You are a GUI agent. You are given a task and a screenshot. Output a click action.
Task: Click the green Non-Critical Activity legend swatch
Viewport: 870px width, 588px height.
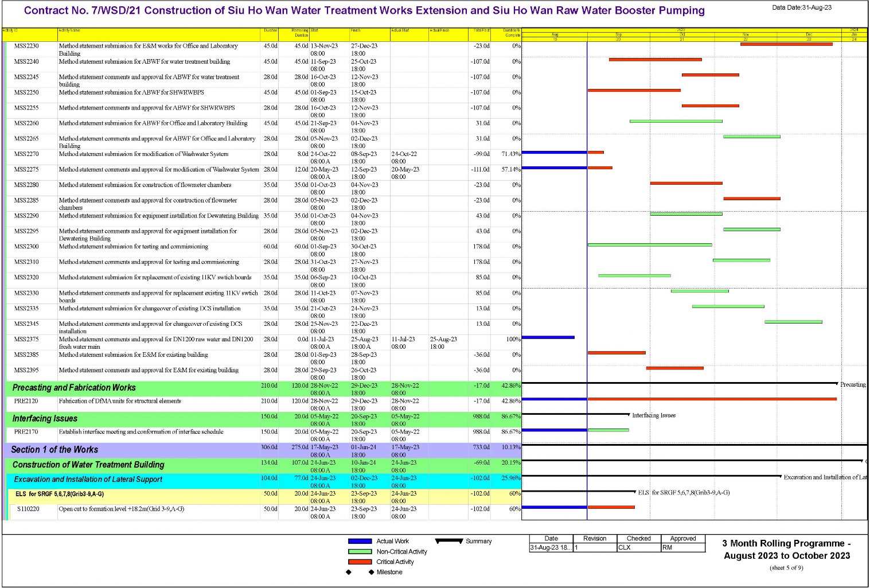360,551
